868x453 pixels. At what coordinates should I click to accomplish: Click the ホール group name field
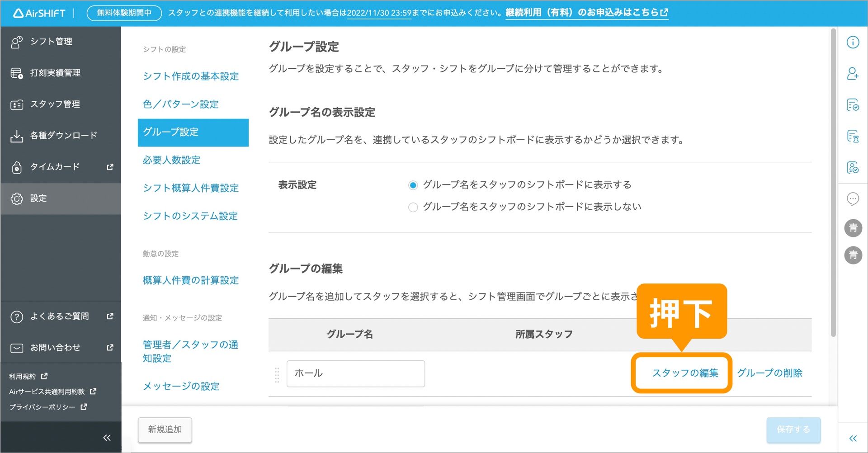pos(355,373)
